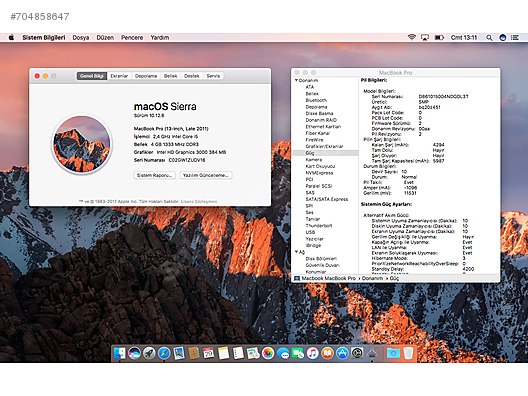Switch to the Ekranlar tab
Image resolution: width=528 pixels, height=396 pixels.
pyautogui.click(x=119, y=76)
